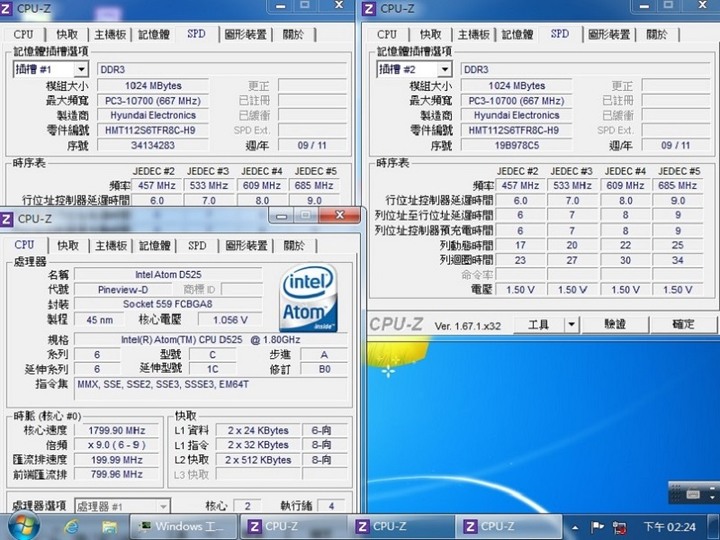Click the 685 MHz JEDEC #5 frequency in slot #2 window
Viewport: 720px width, 540px height.
678,186
